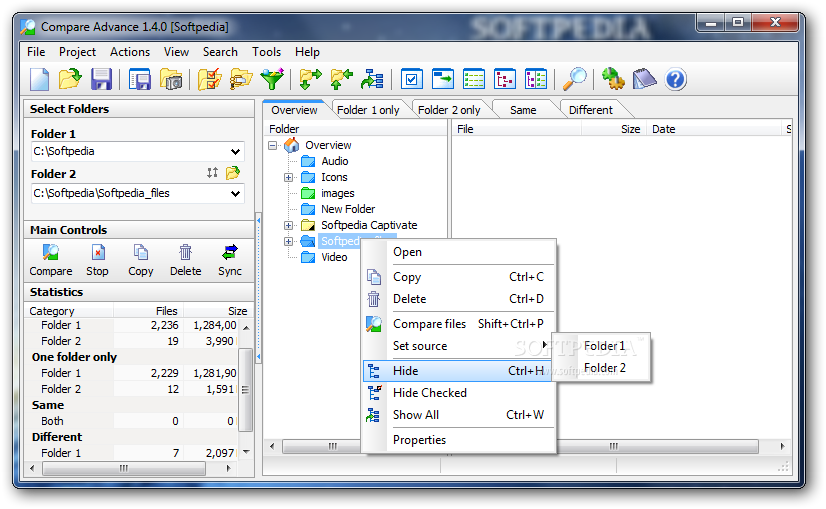Viewport: 826px width, 509px height.
Task: Choose Show All in context menu
Action: point(457,415)
